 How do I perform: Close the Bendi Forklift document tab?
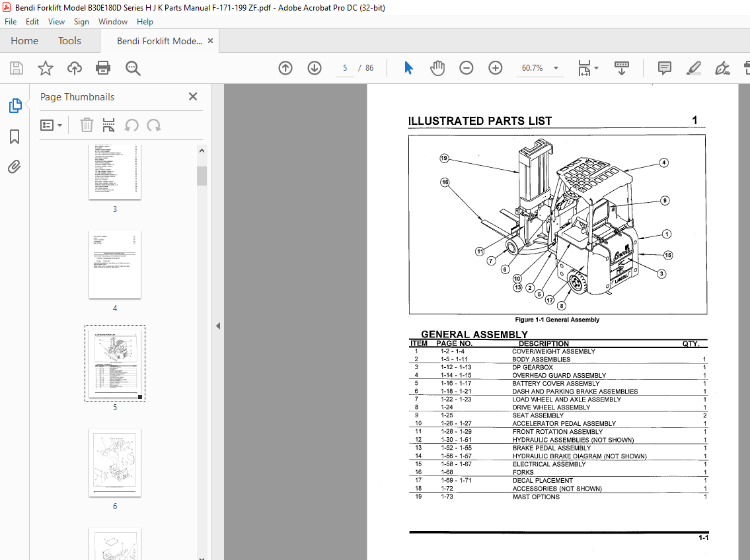click(x=210, y=41)
